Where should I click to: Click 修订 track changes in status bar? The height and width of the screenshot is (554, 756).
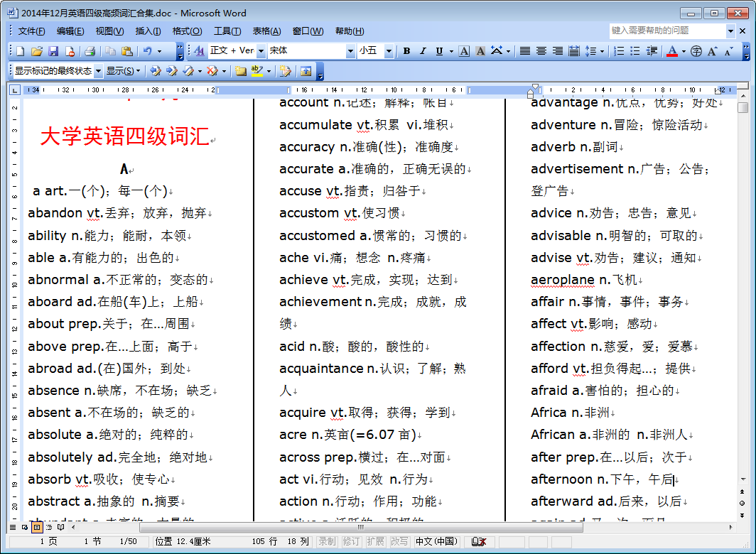[351, 541]
